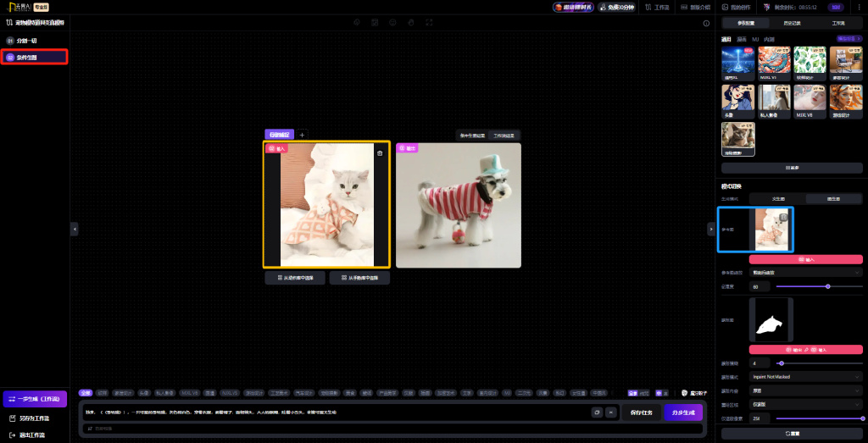Click the 一步生成(工作流) button
The image size is (868, 443).
[x=35, y=399]
